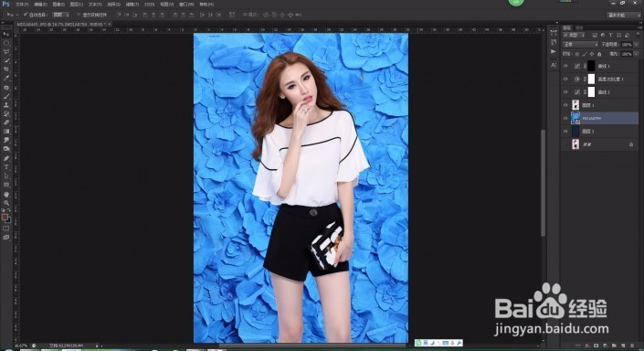The width and height of the screenshot is (644, 351).
Task: Open the Fill slider dropdown arrow
Action: pyautogui.click(x=636, y=54)
